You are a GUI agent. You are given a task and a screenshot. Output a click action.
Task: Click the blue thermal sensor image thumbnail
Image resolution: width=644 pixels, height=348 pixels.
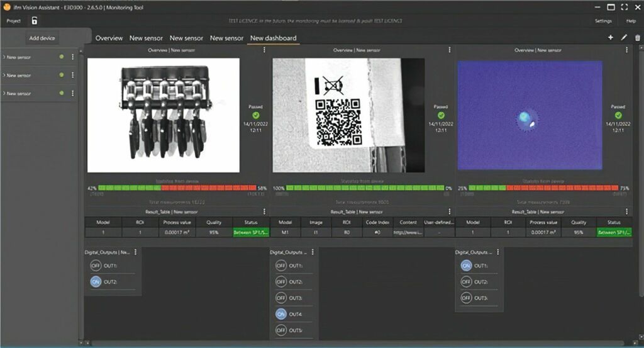(x=530, y=115)
